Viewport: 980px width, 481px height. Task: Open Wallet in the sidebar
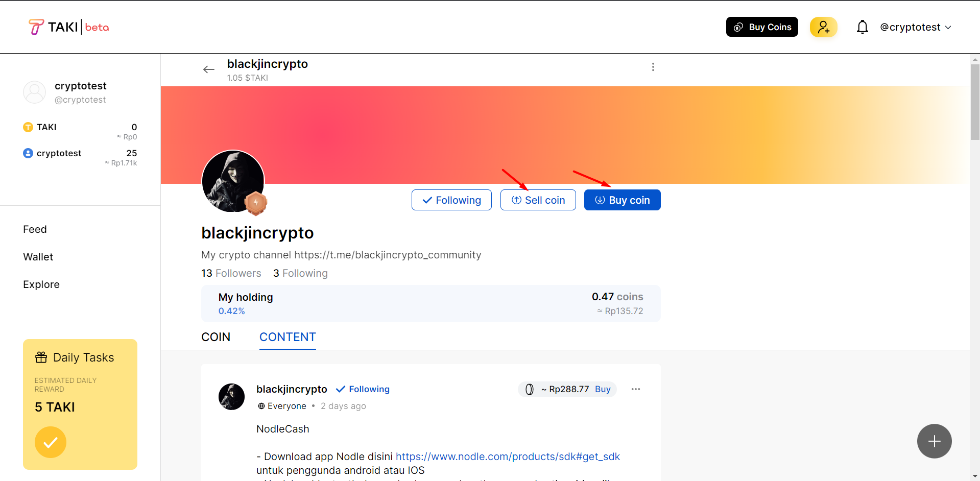[38, 257]
